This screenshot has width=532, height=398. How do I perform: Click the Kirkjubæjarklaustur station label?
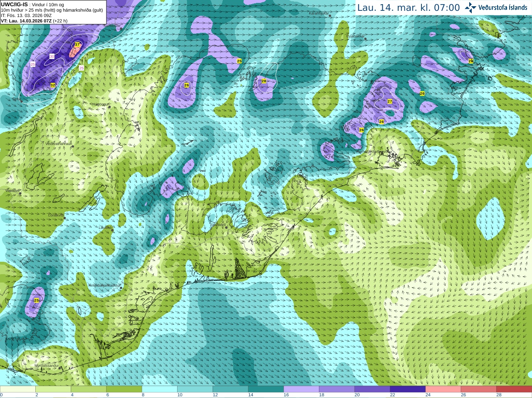[104, 285]
